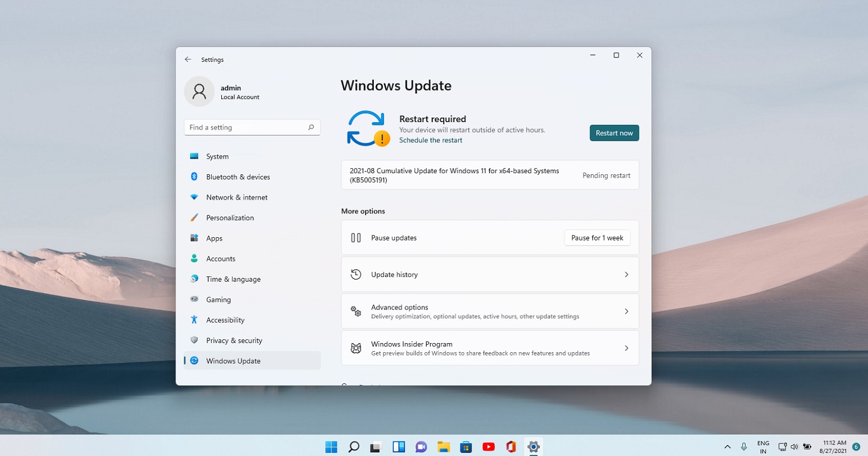868x456 pixels.
Task: Click the Time & language globe icon
Action: coord(194,279)
